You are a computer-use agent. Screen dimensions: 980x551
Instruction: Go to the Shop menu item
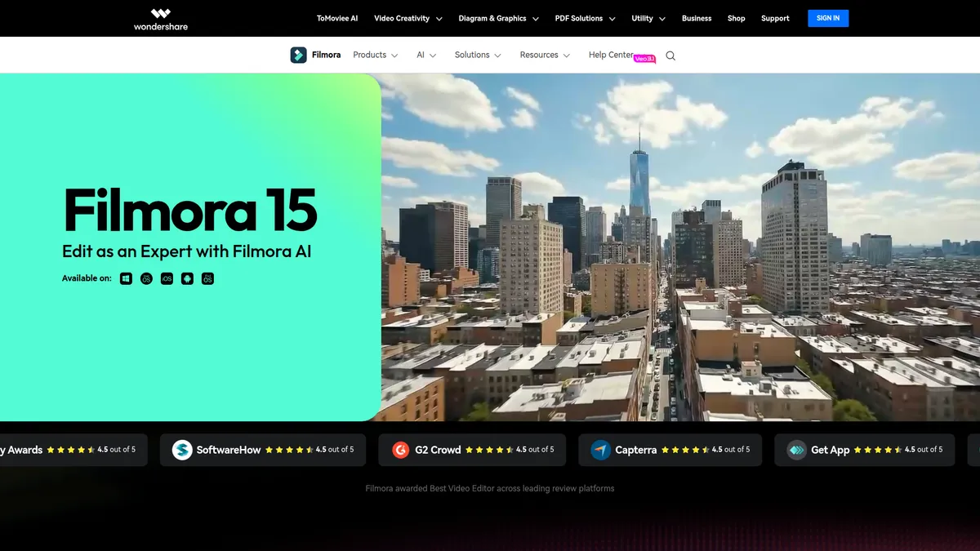click(736, 18)
